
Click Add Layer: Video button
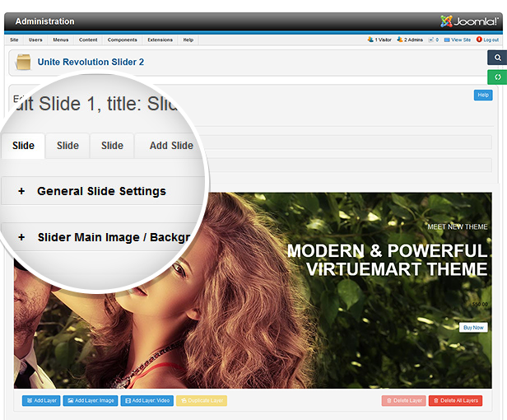coord(147,400)
